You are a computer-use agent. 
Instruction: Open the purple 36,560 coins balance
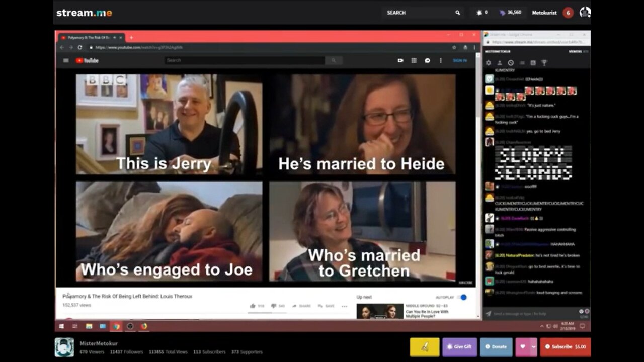pos(510,13)
